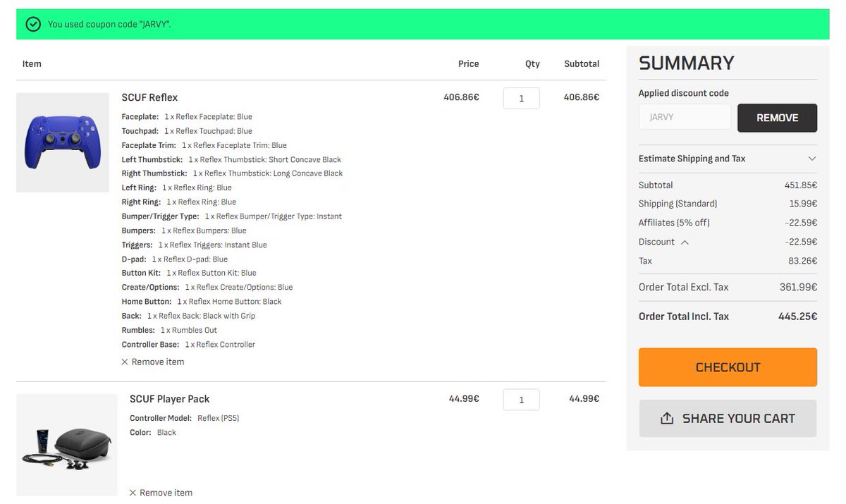Image resolution: width=846 pixels, height=504 pixels.
Task: Click the summary Subtotal value 451.85€
Action: point(800,185)
